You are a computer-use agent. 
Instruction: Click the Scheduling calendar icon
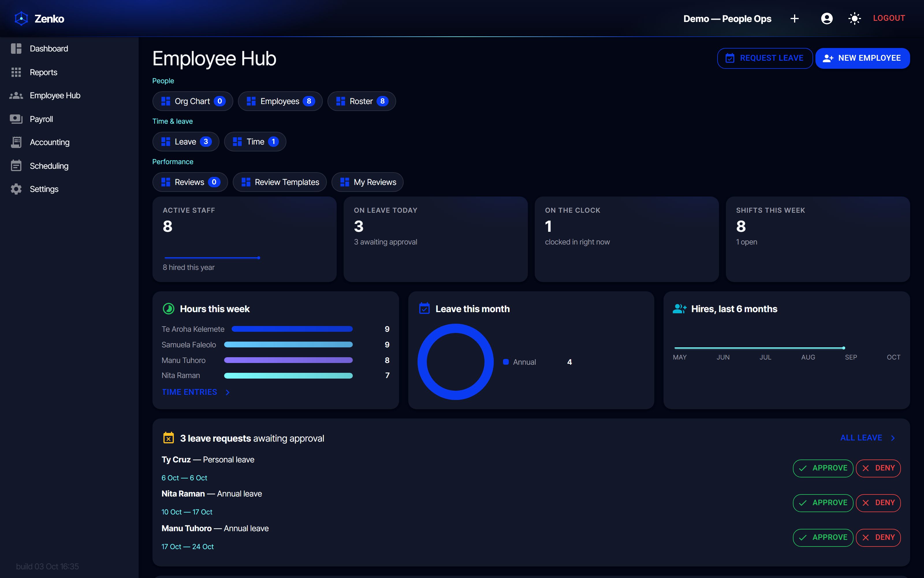tap(16, 166)
